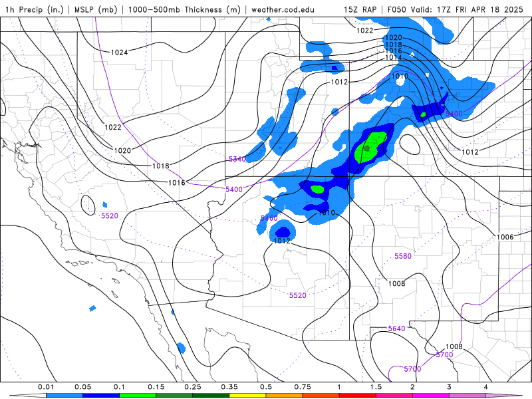Select the '1000-500mb Thickness (m)' header text
The image size is (532, 399).
pos(186,9)
